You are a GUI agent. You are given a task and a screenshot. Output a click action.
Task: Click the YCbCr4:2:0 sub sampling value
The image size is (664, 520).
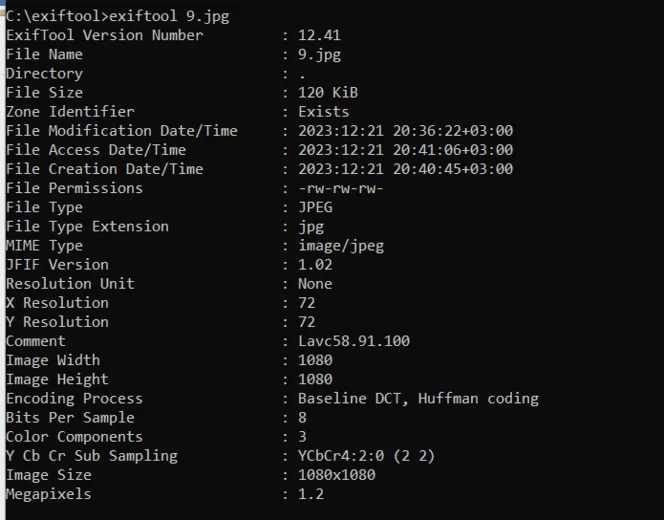(366, 456)
